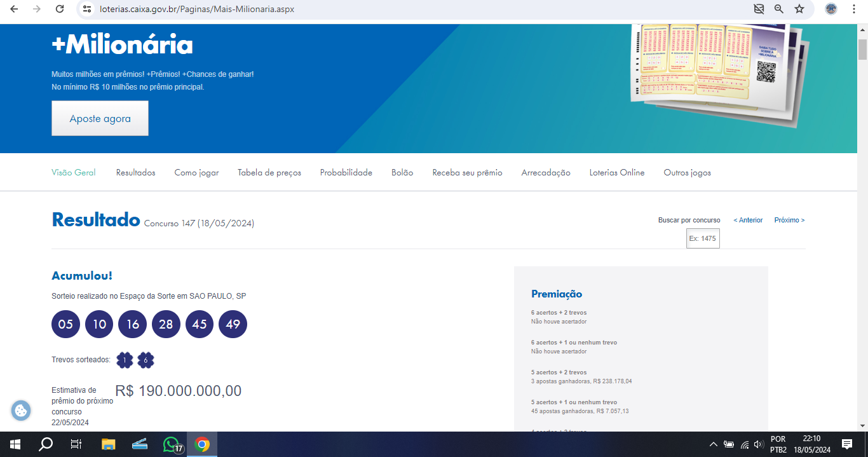
Task: Switch to the Resultados tab
Action: pyautogui.click(x=135, y=172)
